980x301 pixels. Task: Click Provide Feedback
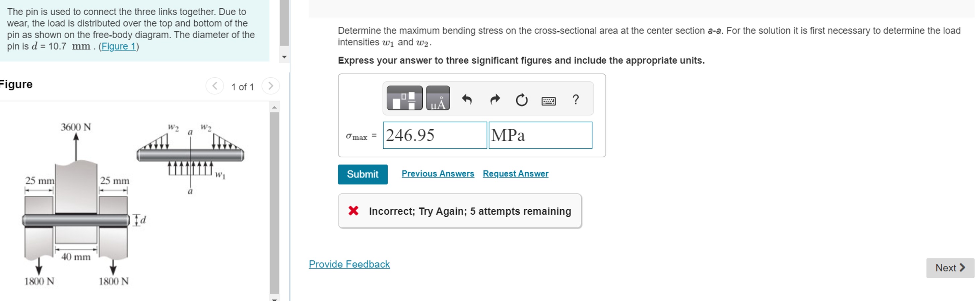(349, 264)
